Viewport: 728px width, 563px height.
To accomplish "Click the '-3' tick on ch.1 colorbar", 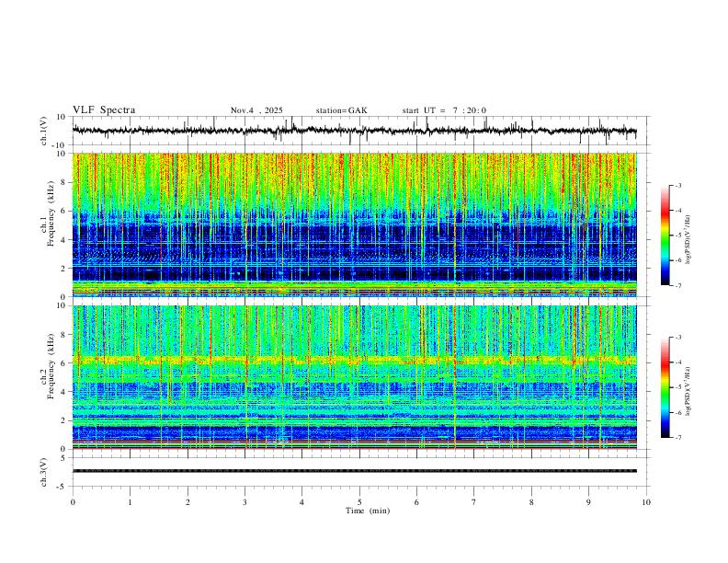I will (677, 185).
